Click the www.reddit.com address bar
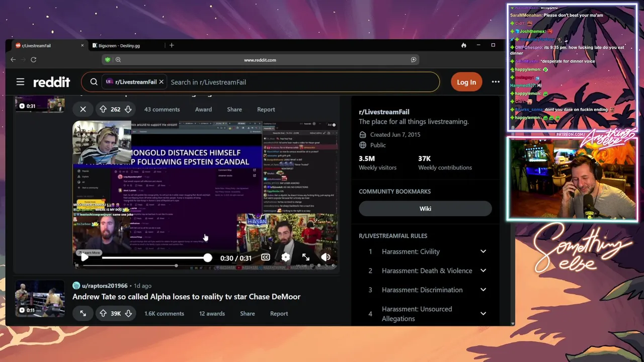The image size is (644, 362). pos(260,59)
